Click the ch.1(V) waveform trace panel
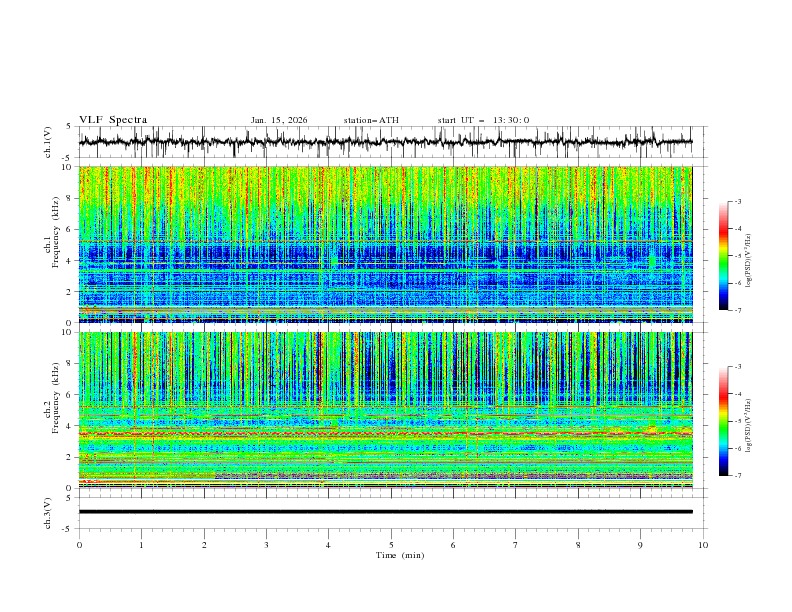792x612 pixels. point(390,142)
